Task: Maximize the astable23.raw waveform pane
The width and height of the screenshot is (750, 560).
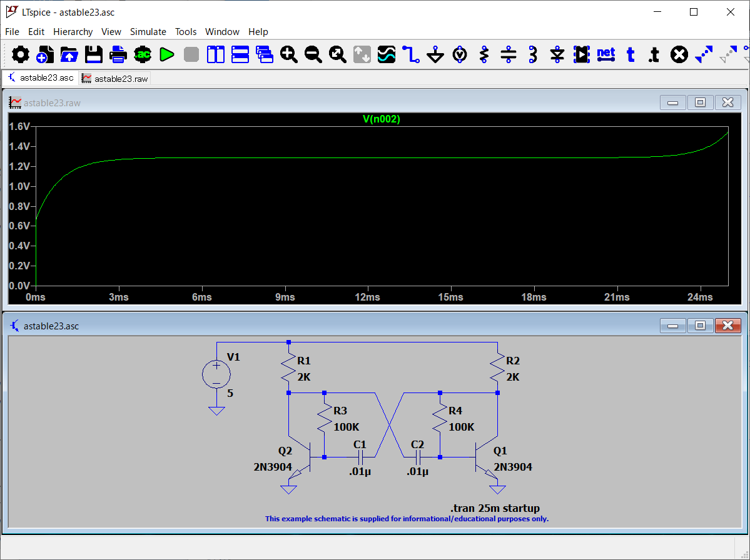Action: [x=700, y=102]
